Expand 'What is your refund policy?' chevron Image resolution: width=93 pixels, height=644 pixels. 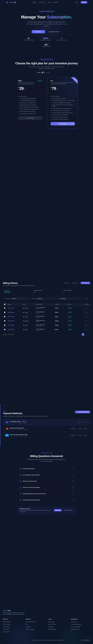[x=73, y=481]
